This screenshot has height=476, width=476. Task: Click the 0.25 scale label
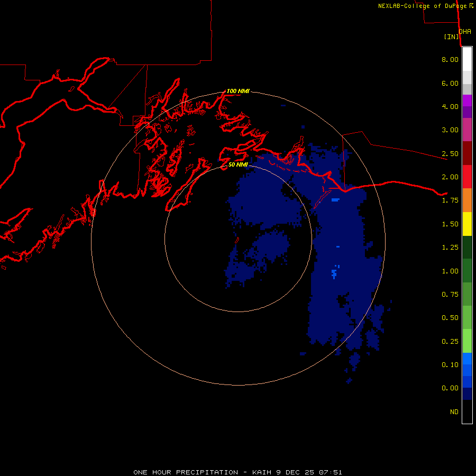click(x=450, y=342)
